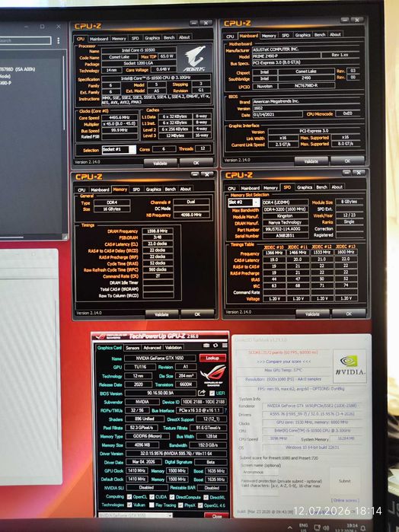The height and width of the screenshot is (532, 399).
Task: Open Compare your score link
Action: click(284, 362)
